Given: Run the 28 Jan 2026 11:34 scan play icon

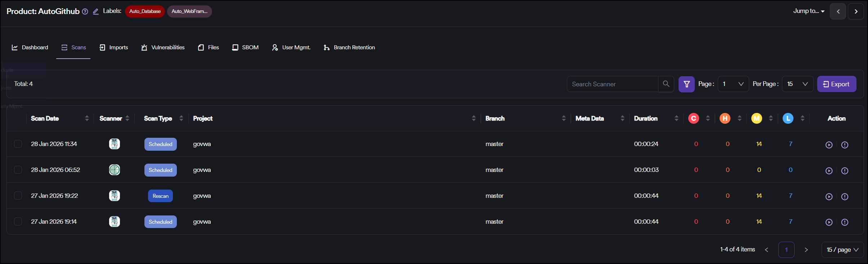Looking at the screenshot, I should (x=829, y=145).
